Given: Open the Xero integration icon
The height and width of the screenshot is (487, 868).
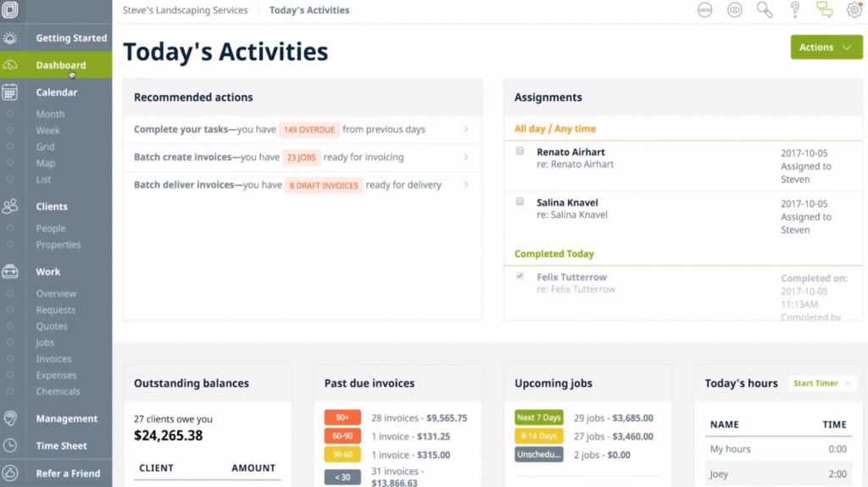Looking at the screenshot, I should click(704, 10).
